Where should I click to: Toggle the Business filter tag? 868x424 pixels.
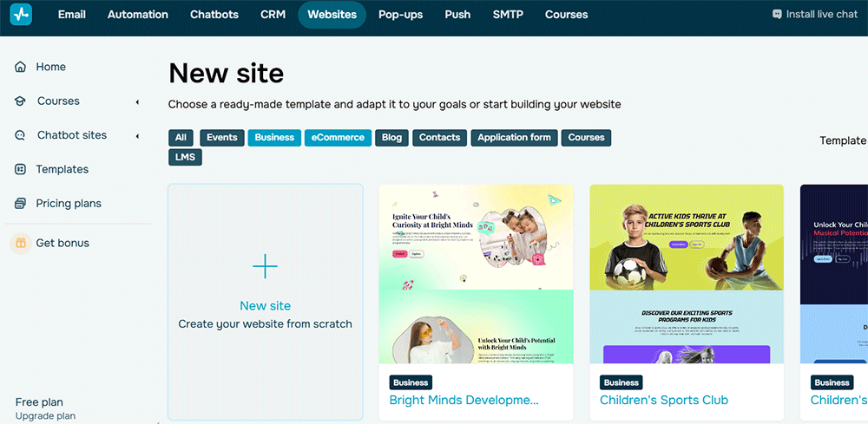pos(274,138)
